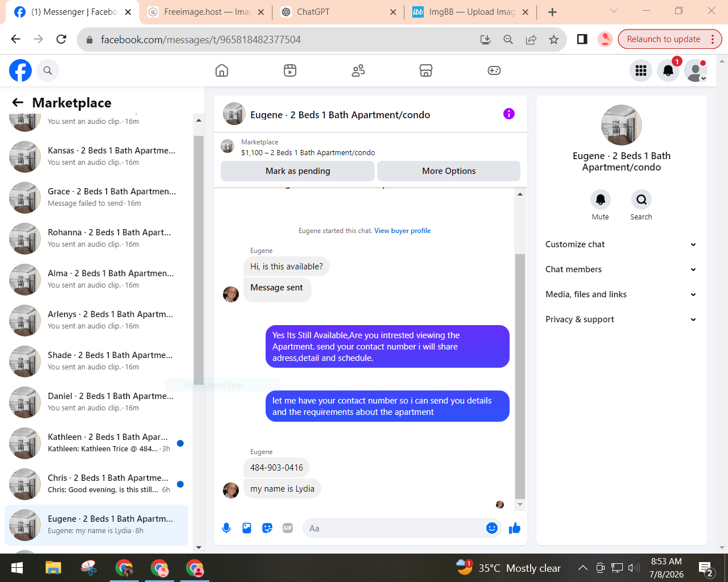Open the Facebook home logo
This screenshot has width=728, height=582.
[x=20, y=70]
